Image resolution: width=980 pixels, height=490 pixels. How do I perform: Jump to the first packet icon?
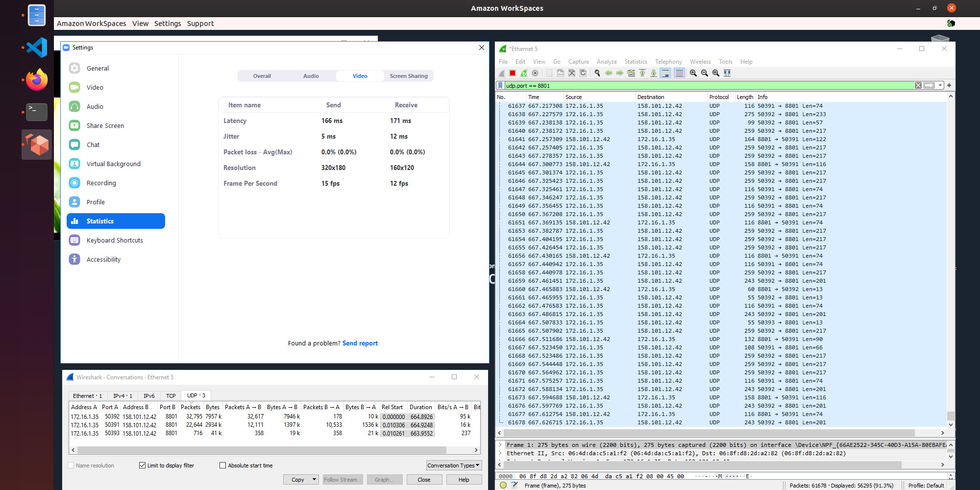(x=642, y=73)
